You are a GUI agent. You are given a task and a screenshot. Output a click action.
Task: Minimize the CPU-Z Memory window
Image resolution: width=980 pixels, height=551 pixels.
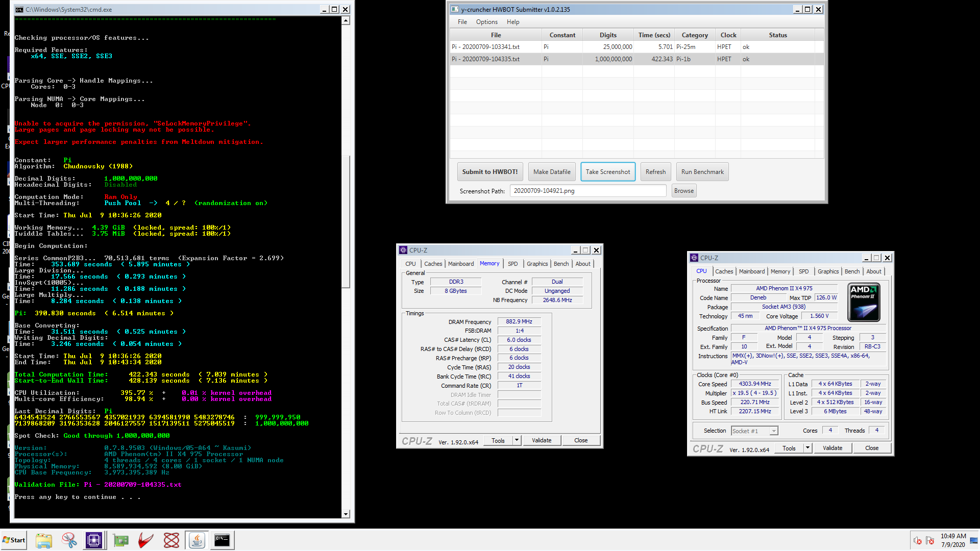[575, 250]
